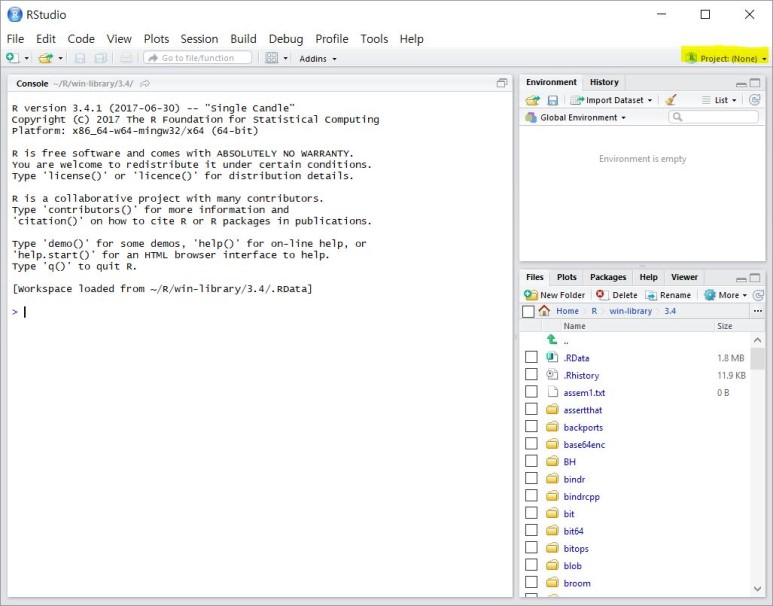Refresh the Environment pane

point(754,100)
